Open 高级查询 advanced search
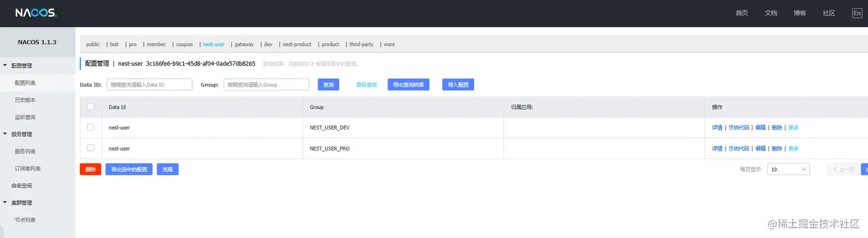 coord(366,85)
